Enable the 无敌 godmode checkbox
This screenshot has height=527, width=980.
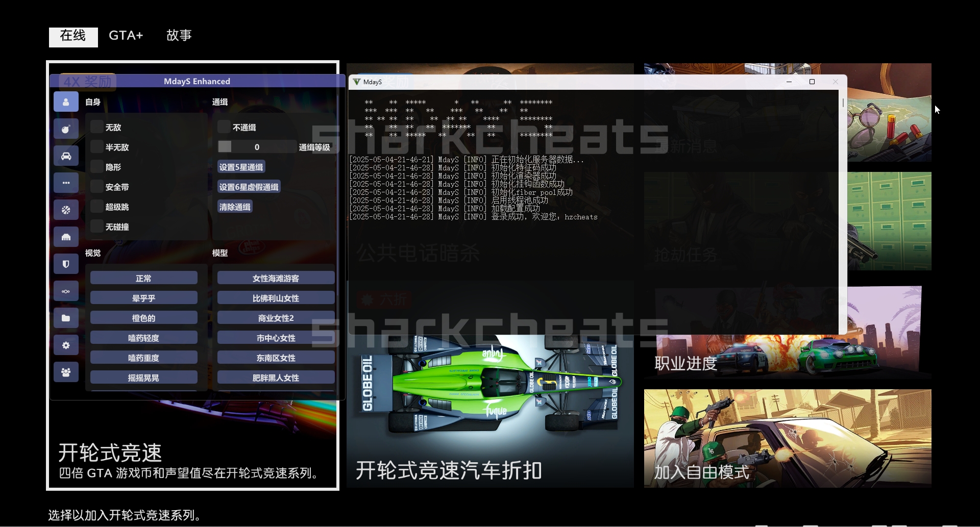click(96, 127)
